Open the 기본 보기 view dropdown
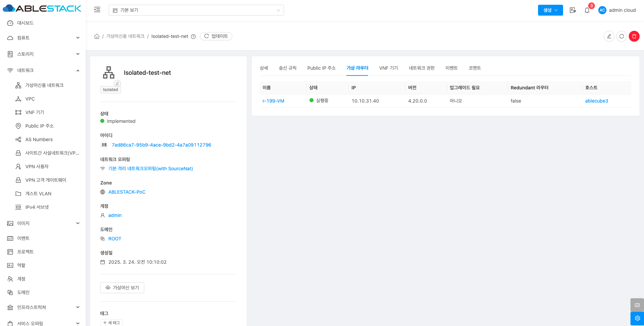Image resolution: width=644 pixels, height=326 pixels. (x=196, y=10)
